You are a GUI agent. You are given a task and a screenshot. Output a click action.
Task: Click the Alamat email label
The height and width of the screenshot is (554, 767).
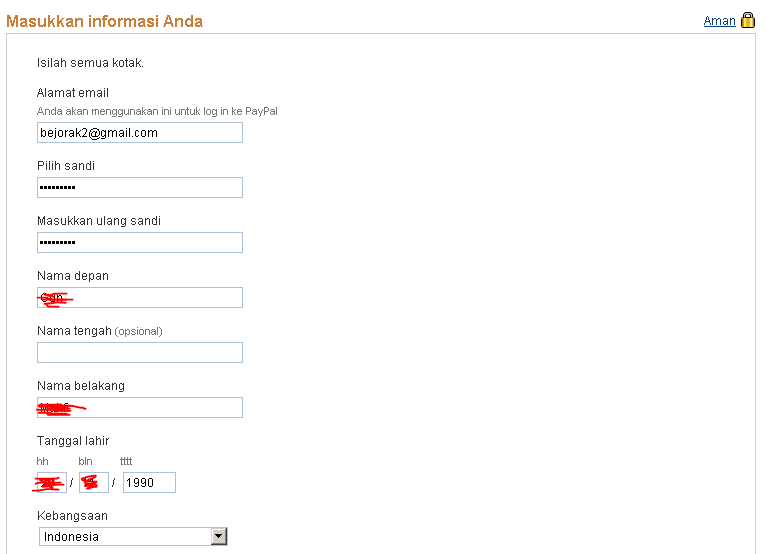point(73,93)
